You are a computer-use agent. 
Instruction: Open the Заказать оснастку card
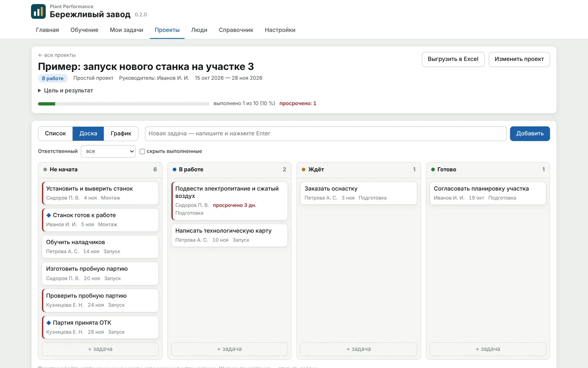[359, 193]
